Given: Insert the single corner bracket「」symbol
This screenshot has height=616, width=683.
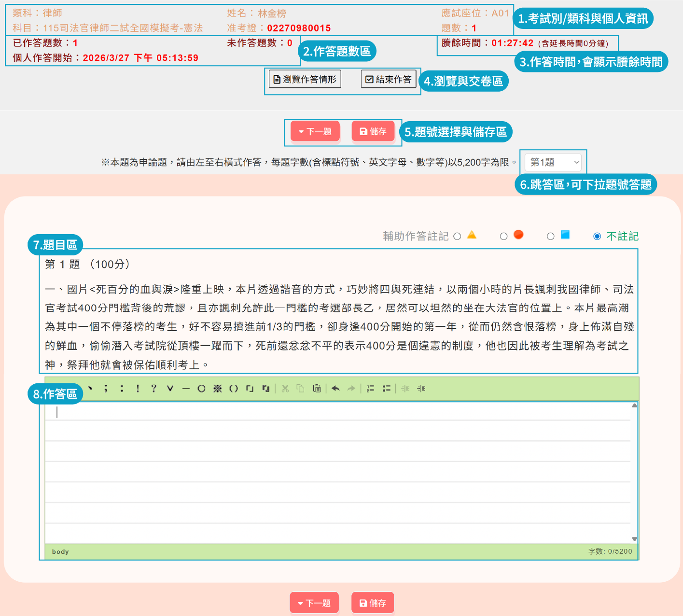Looking at the screenshot, I should [250, 389].
